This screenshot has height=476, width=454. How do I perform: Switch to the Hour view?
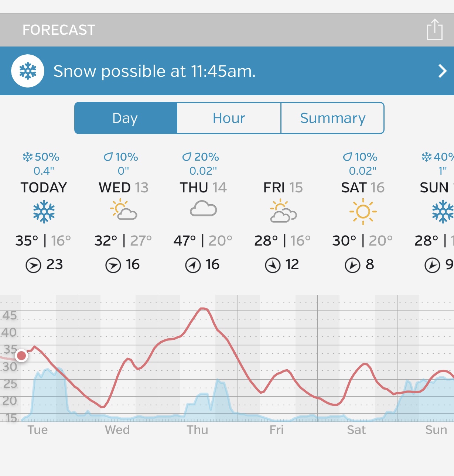tap(229, 118)
